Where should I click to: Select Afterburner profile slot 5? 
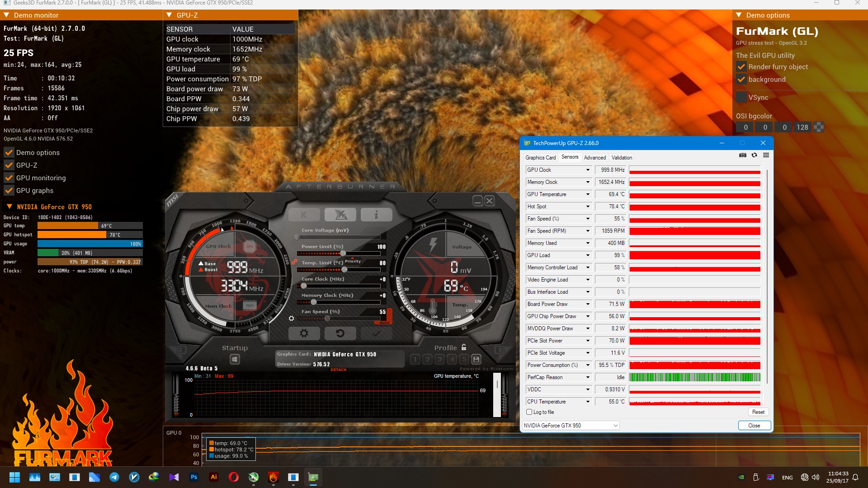[x=464, y=359]
